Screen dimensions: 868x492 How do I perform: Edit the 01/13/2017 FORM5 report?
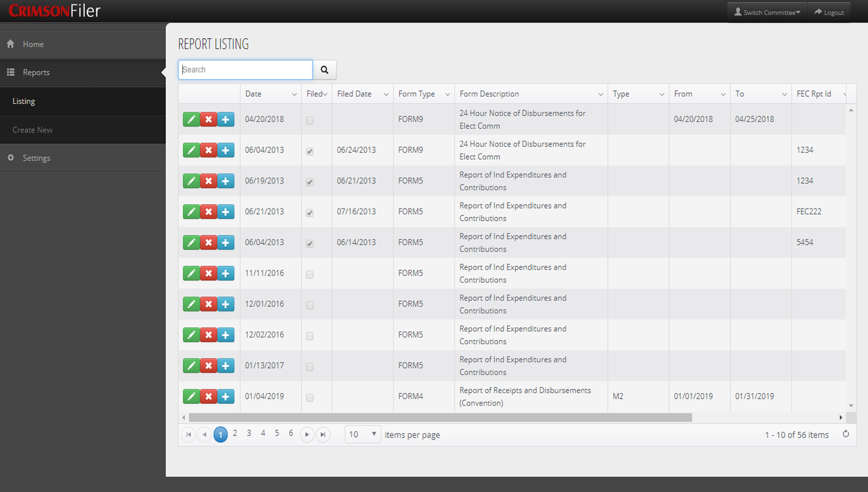pos(191,365)
